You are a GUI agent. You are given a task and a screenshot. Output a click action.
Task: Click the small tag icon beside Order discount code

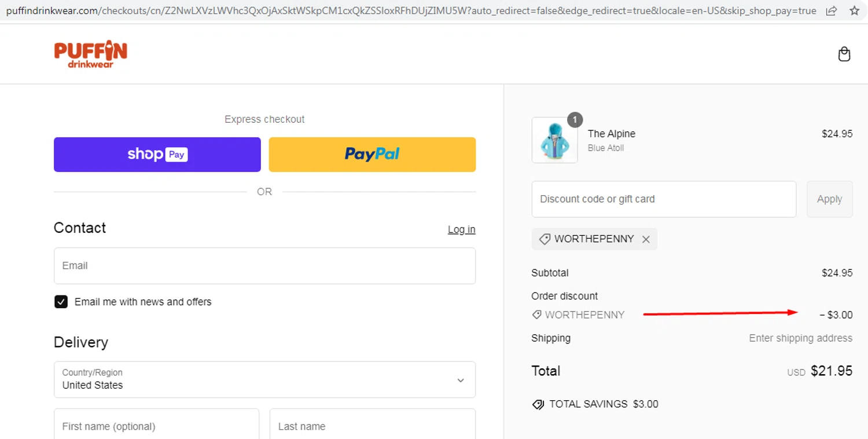(536, 315)
